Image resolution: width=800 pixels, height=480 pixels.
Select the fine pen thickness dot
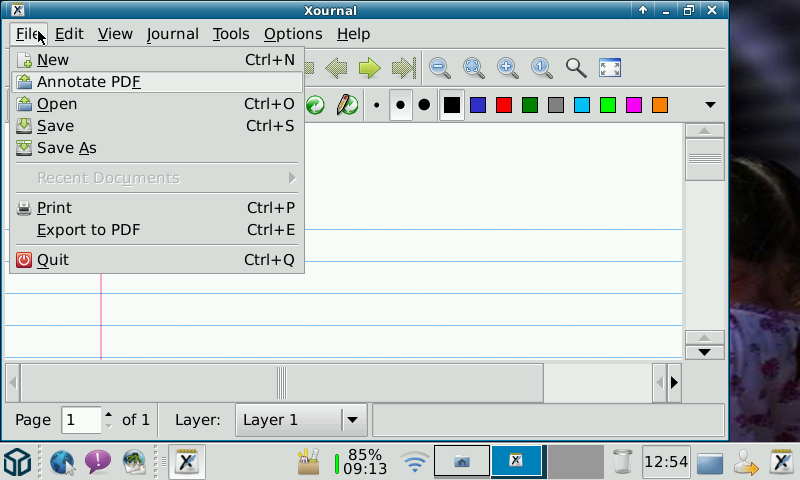point(377,105)
